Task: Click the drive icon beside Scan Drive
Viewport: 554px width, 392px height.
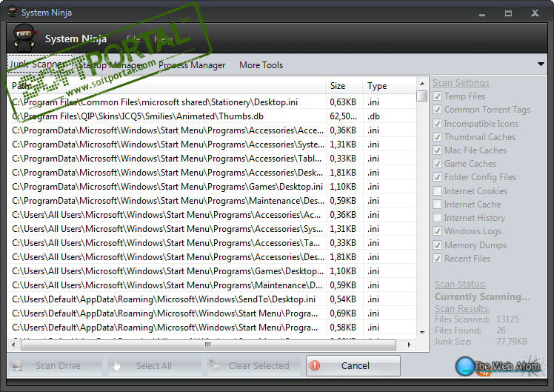Action: (17, 365)
